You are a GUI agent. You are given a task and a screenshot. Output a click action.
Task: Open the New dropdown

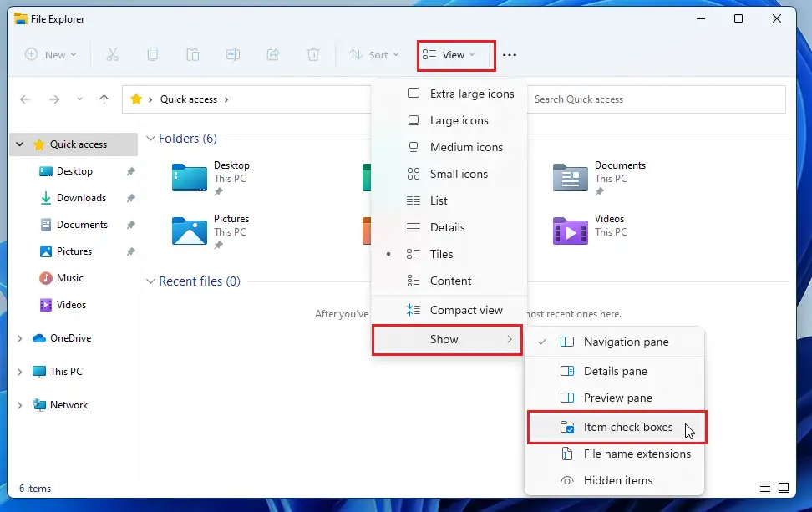click(x=51, y=55)
